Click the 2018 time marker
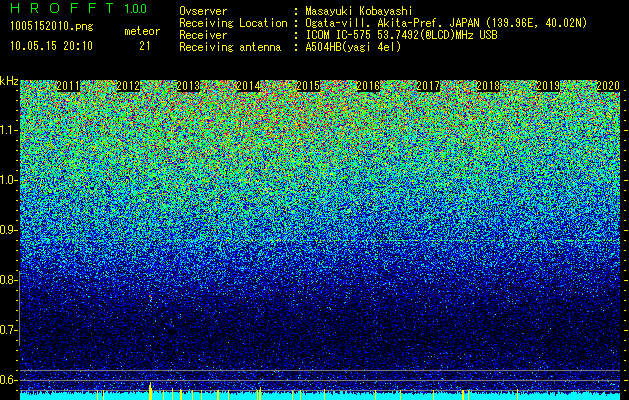Image resolution: width=629 pixels, height=400 pixels. point(488,86)
